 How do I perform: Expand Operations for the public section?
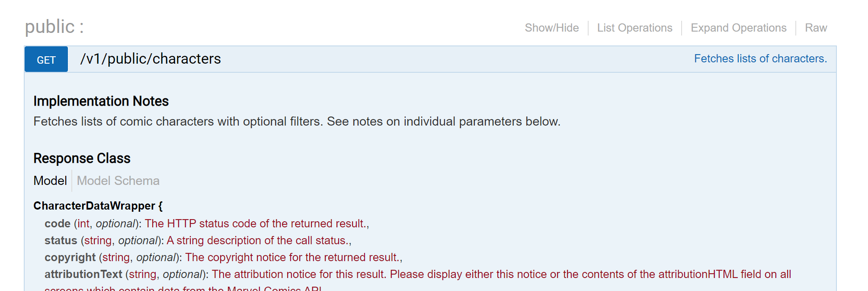pyautogui.click(x=738, y=28)
